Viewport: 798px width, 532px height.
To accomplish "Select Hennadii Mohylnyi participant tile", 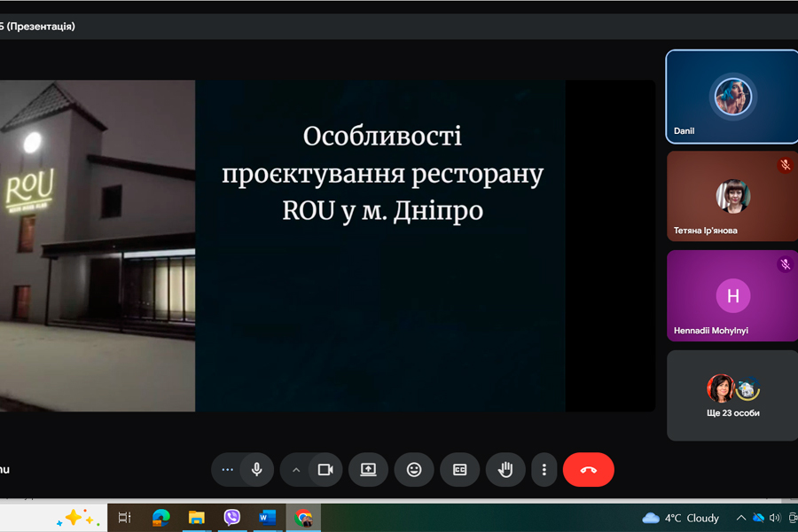I will point(732,296).
